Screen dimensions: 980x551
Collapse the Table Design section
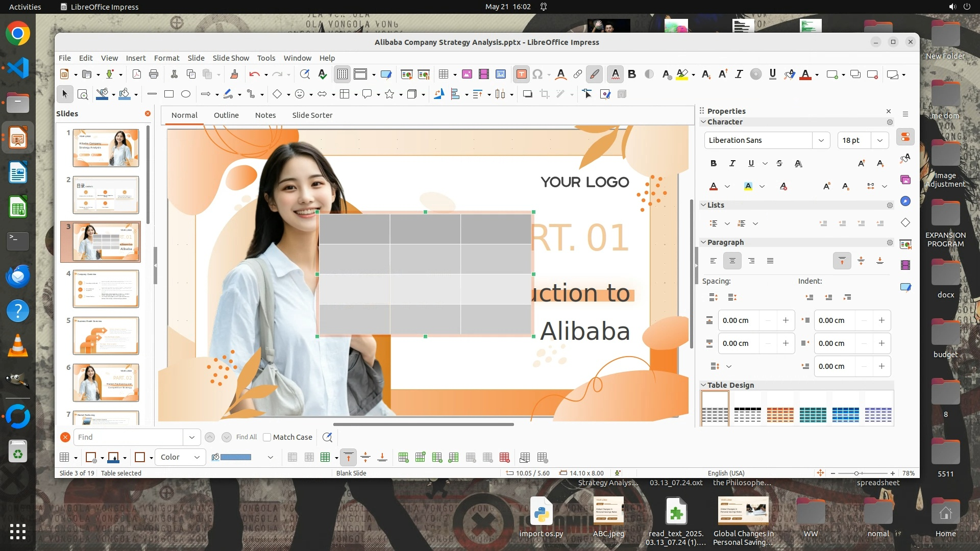703,385
